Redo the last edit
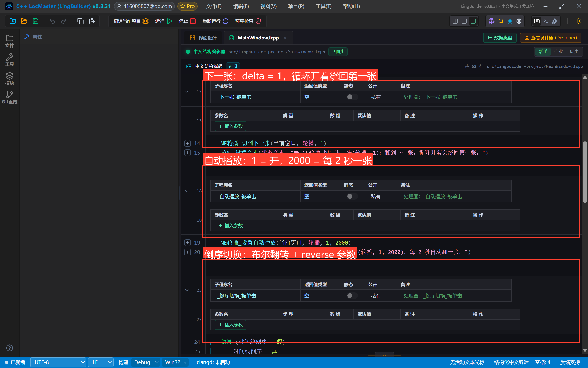 [64, 21]
